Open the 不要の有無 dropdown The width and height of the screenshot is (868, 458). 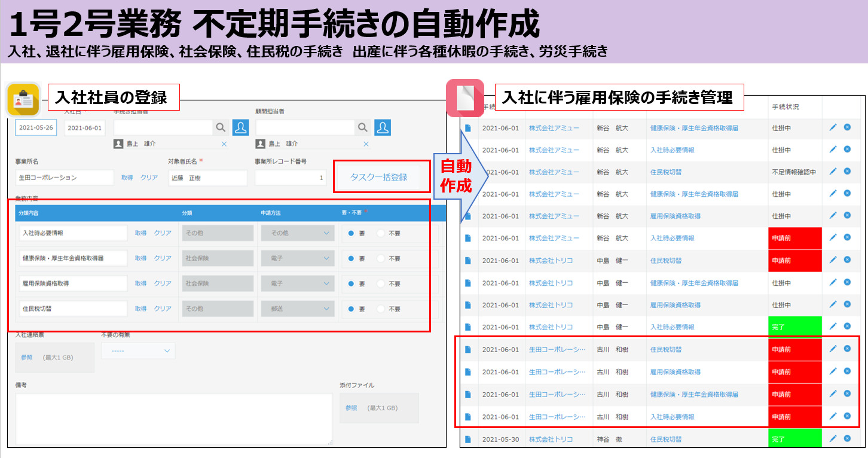click(138, 351)
